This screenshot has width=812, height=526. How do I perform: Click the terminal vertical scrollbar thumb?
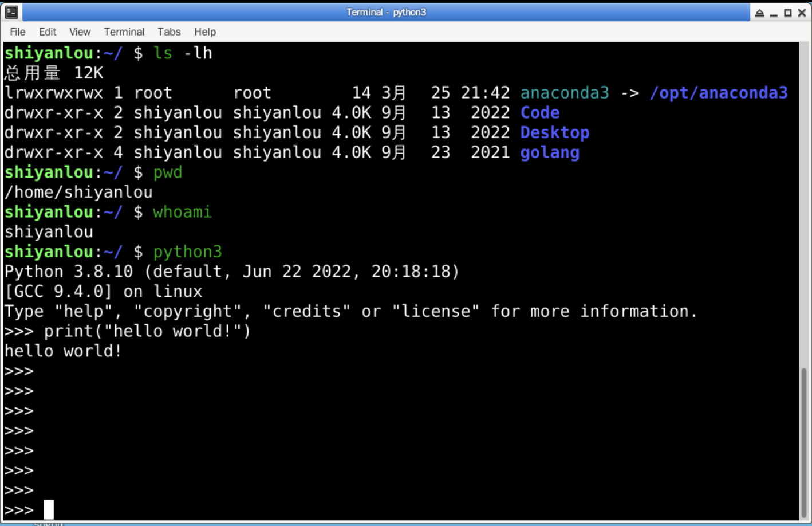click(x=804, y=443)
